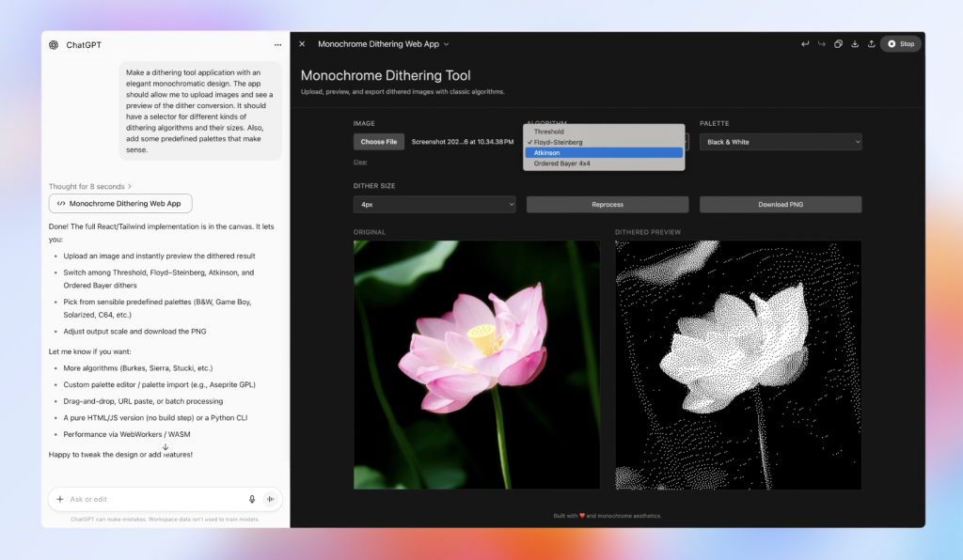This screenshot has width=963, height=560.
Task: Click the plus attachment icon in chat box
Action: pyautogui.click(x=60, y=499)
